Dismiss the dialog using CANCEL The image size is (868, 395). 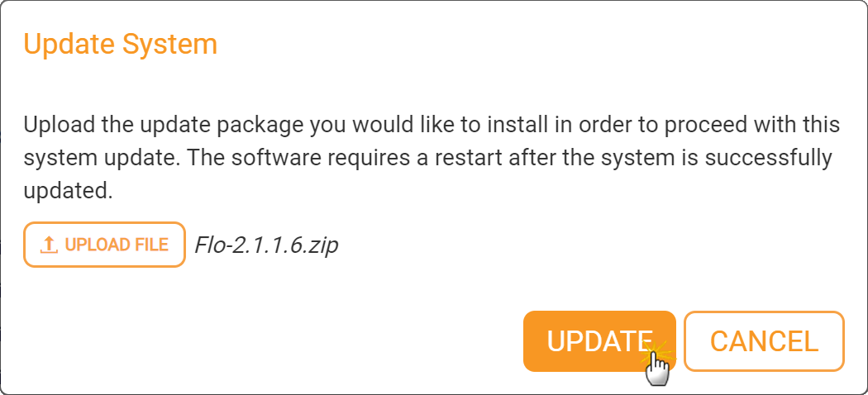[764, 341]
